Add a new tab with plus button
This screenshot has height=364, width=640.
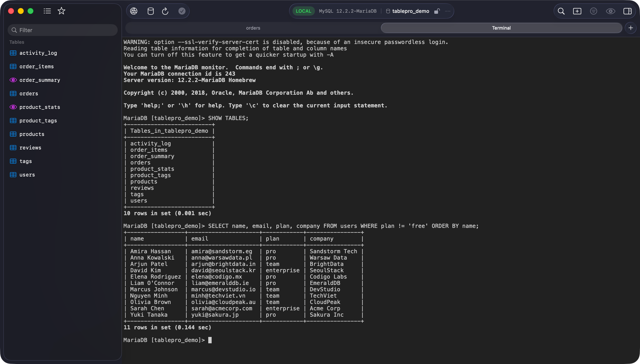(x=631, y=28)
